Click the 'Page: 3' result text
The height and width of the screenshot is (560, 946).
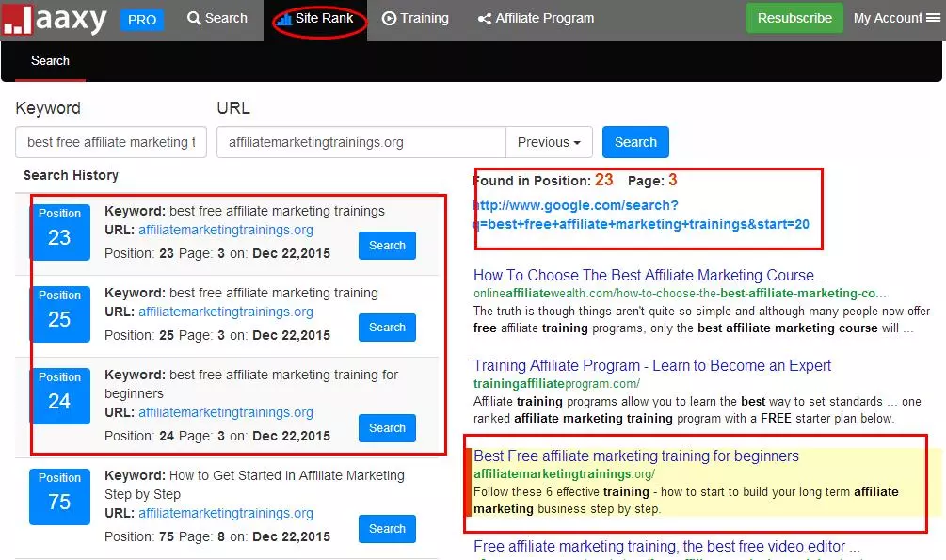coord(652,180)
